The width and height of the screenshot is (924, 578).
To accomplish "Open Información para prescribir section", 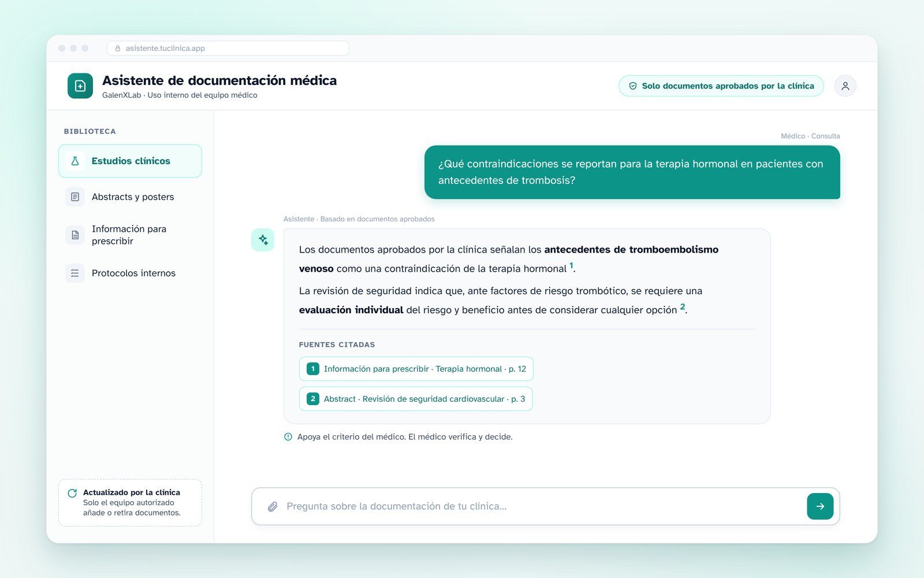I will tap(130, 235).
